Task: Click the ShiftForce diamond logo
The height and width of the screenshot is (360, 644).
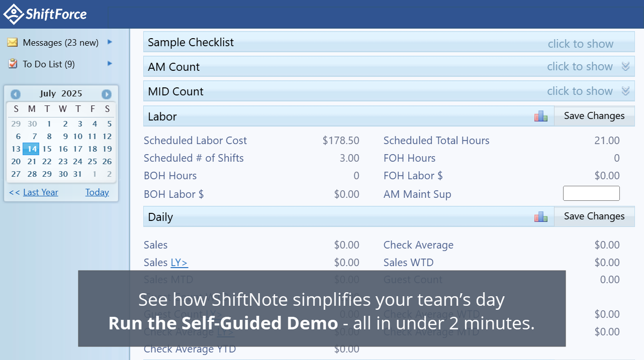Action: [13, 14]
